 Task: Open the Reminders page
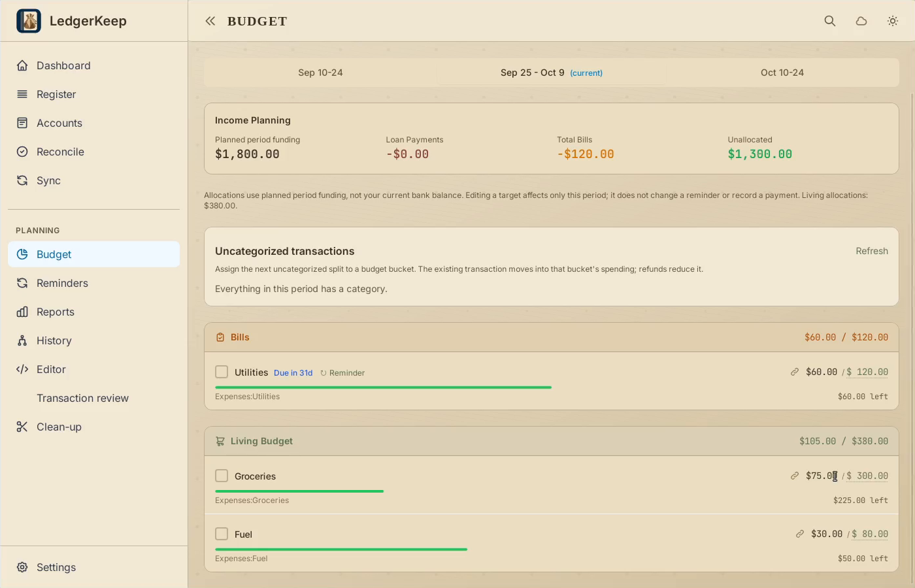(93, 283)
